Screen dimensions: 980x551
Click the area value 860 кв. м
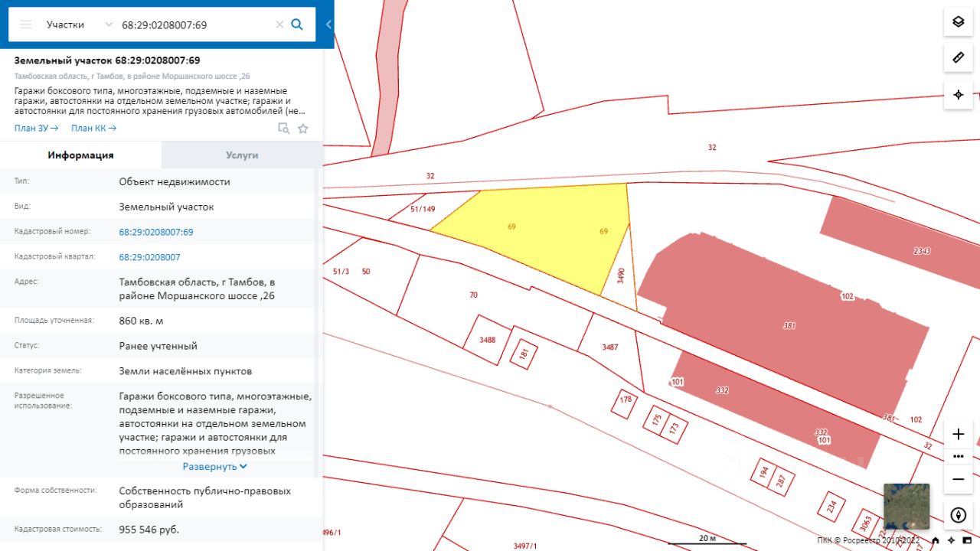pyautogui.click(x=142, y=321)
